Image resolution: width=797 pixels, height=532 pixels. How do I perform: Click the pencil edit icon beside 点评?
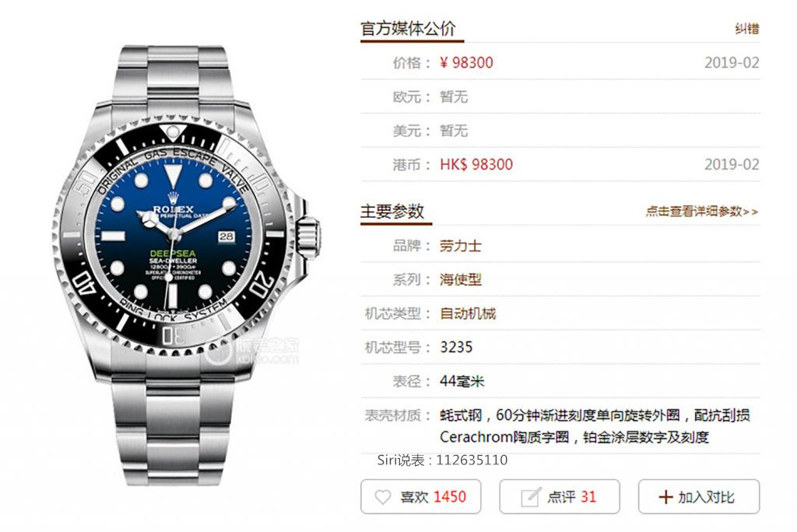point(531,497)
